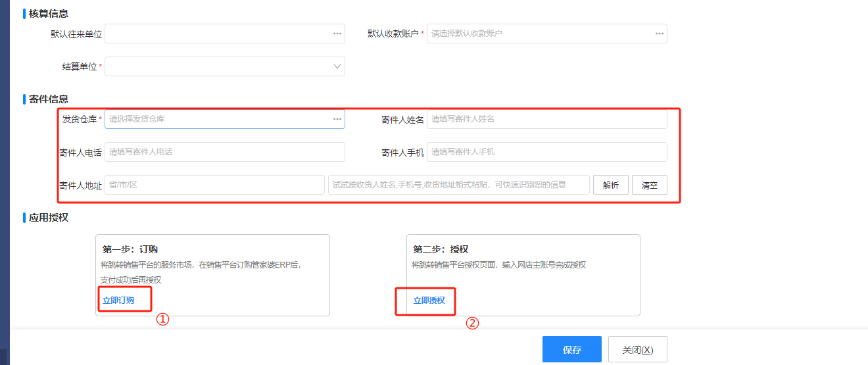The image size is (868, 365).
Task: Focus the 寄件人电话 input field
Action: coord(225,152)
